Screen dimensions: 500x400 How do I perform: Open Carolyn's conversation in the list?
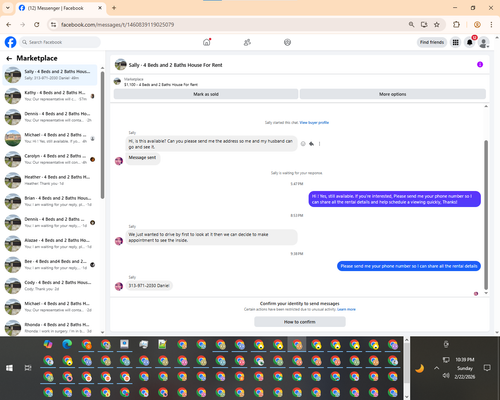click(x=50, y=159)
